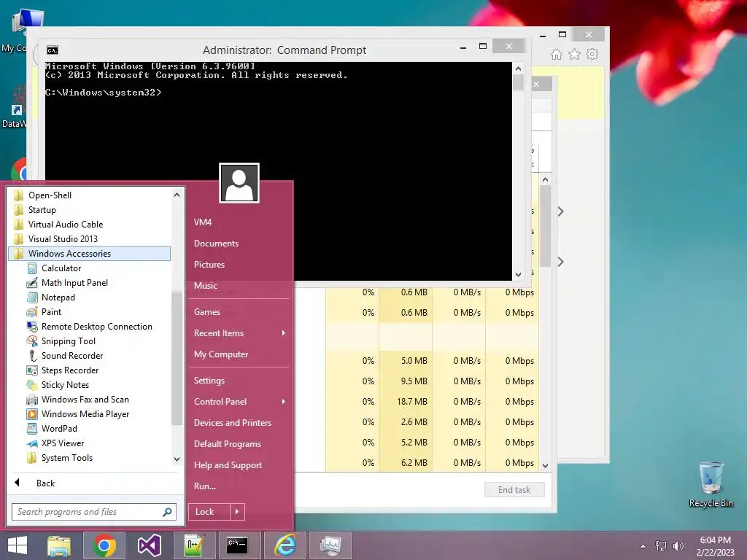Click the user account picture
This screenshot has height=560, width=747.
click(x=239, y=183)
